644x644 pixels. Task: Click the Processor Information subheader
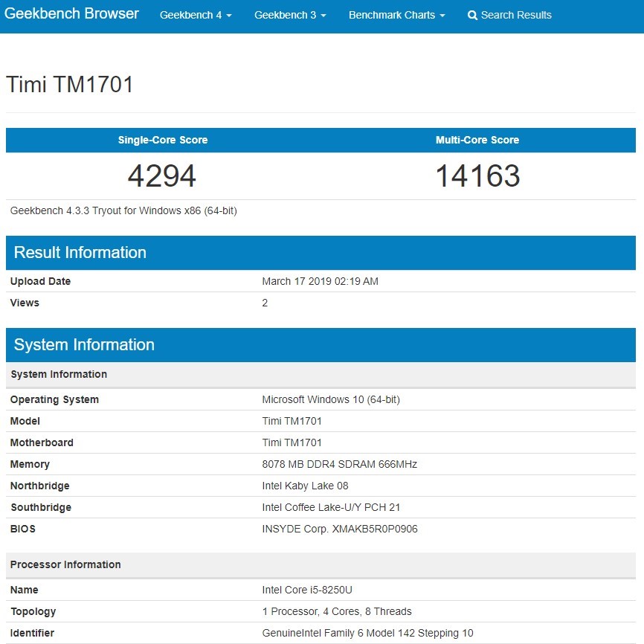321,564
